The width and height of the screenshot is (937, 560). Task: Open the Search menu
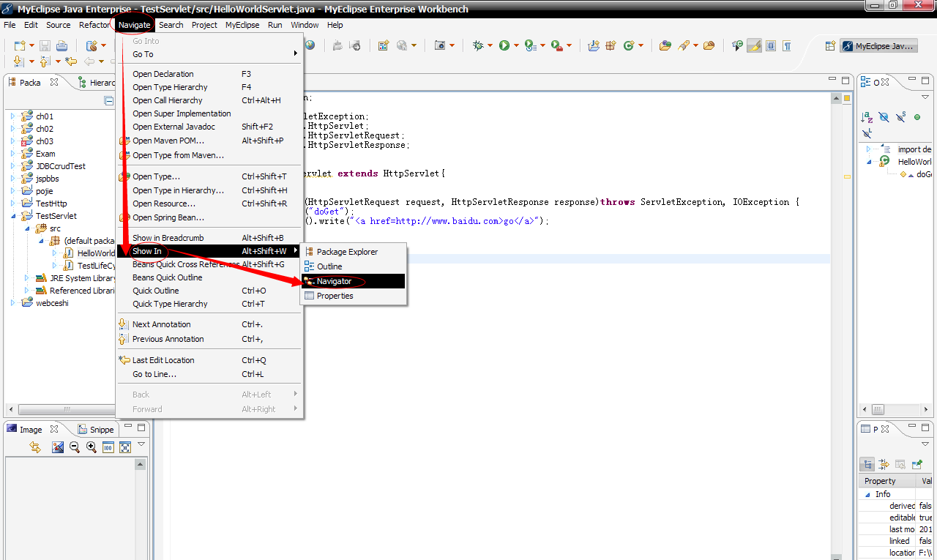tap(171, 25)
